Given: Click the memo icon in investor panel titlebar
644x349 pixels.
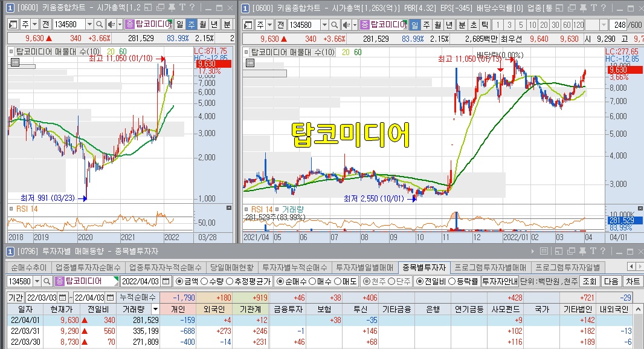Looking at the screenshot, I should click(x=544, y=251).
